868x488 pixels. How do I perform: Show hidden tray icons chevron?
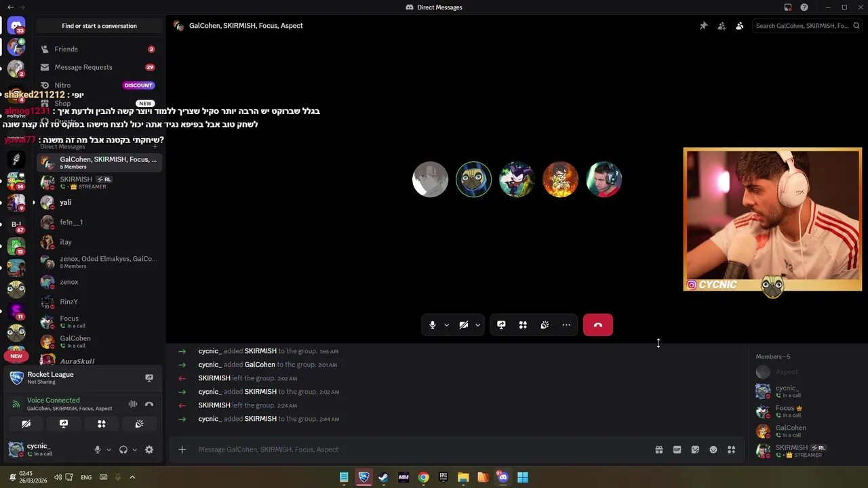(132, 477)
